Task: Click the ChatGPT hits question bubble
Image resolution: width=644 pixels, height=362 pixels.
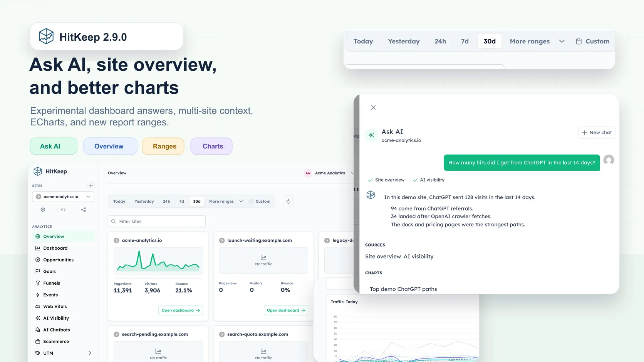Action: [522, 163]
